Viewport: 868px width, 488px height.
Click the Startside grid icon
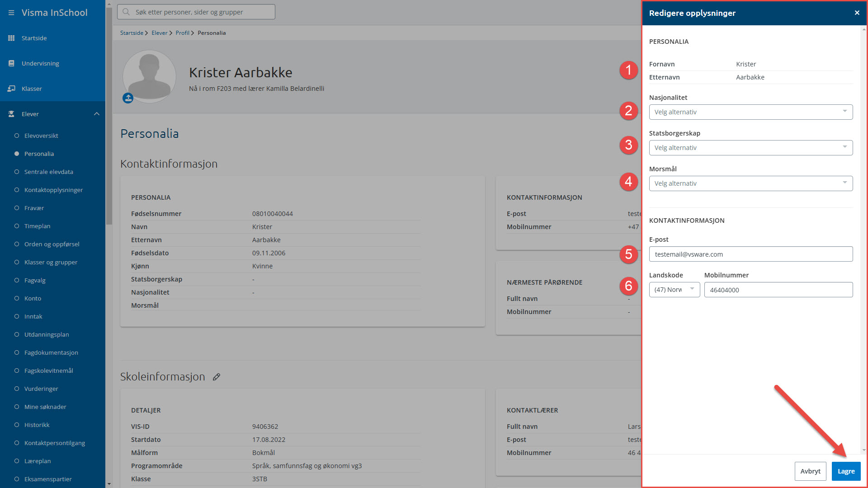click(x=11, y=38)
